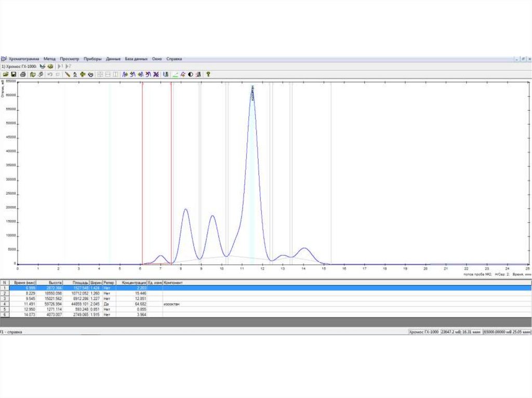Screen dimensions: 532x398
Task: Click the Save floppy disk icon
Action: (13, 74)
